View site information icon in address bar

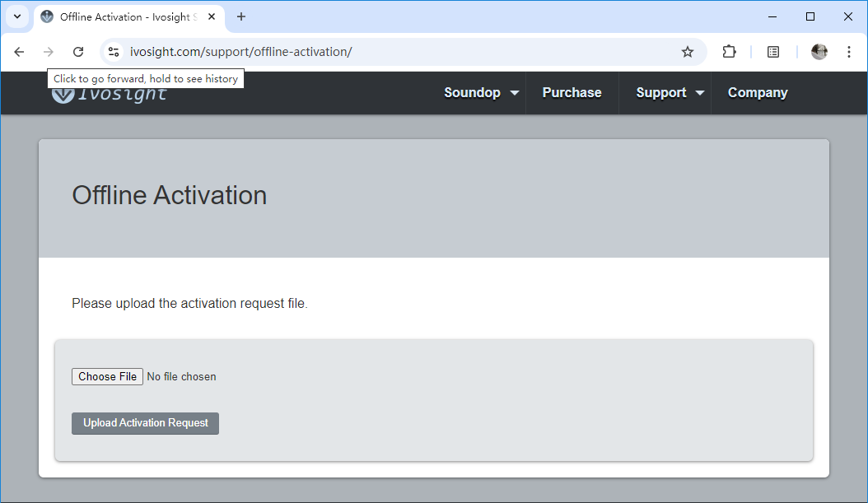pos(114,52)
